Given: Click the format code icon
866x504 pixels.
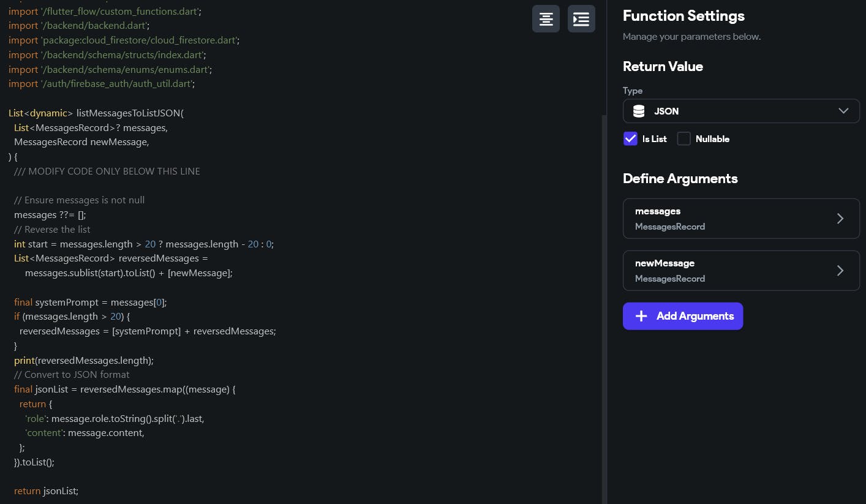Looking at the screenshot, I should 545,19.
